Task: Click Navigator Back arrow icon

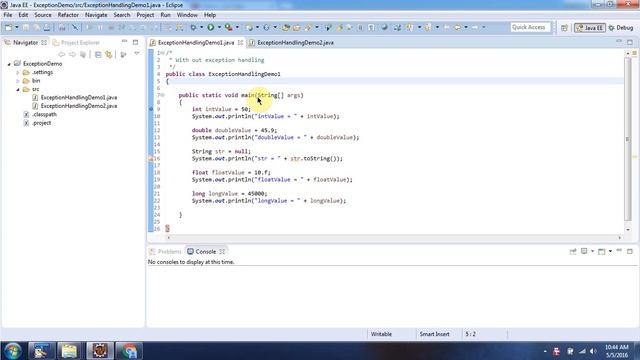Action: [x=62, y=54]
